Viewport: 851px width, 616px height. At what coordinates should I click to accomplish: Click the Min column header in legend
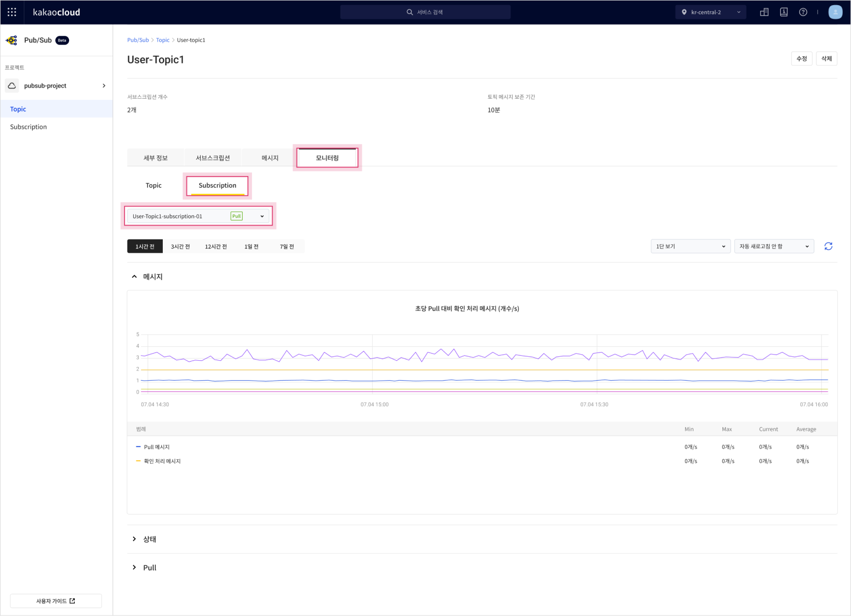tap(689, 429)
